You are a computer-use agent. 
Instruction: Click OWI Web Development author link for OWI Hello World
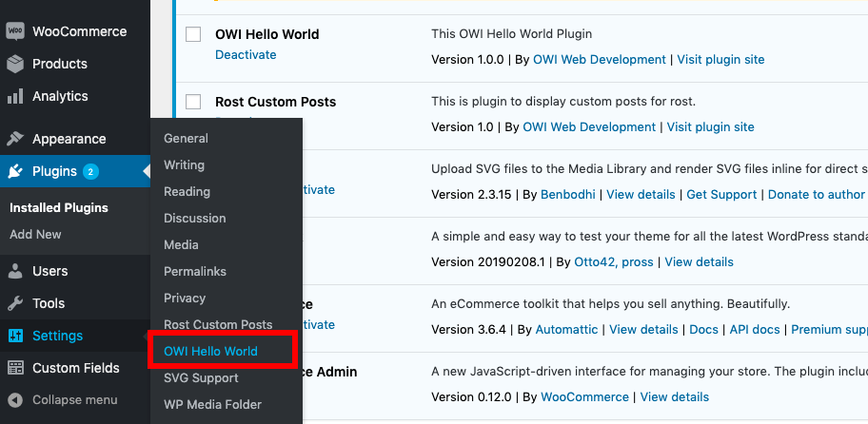point(600,59)
